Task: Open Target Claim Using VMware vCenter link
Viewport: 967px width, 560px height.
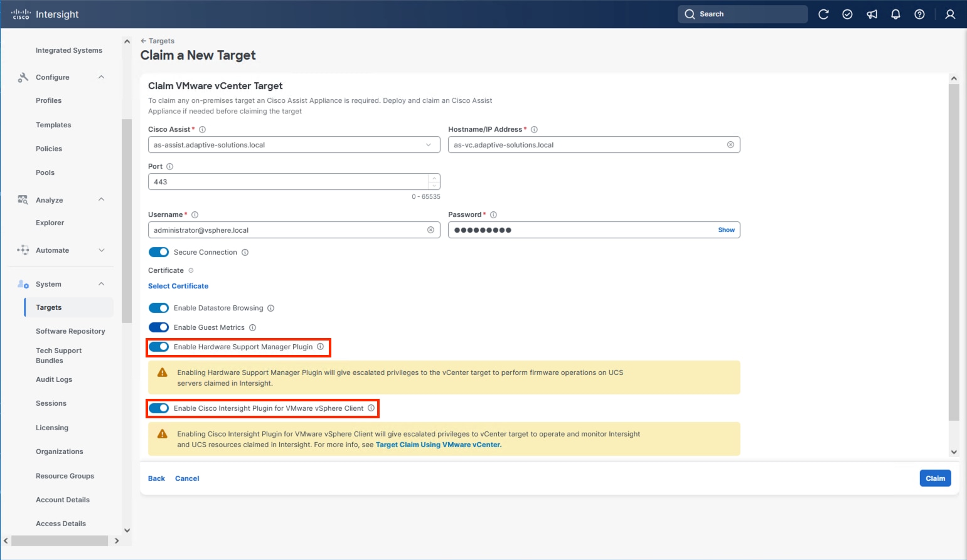Action: click(438, 445)
